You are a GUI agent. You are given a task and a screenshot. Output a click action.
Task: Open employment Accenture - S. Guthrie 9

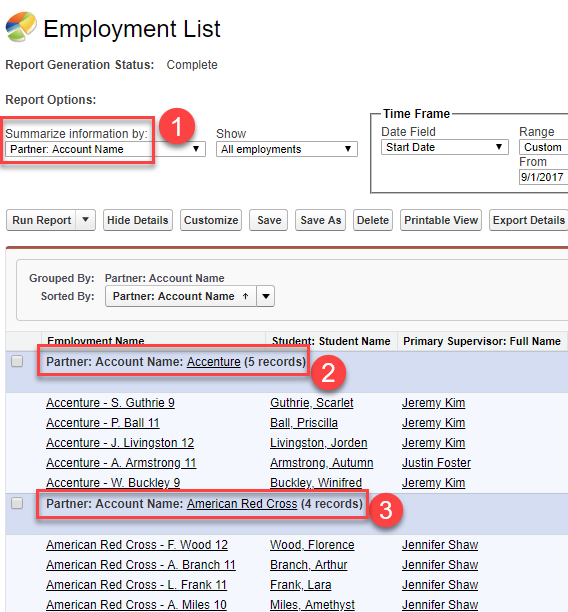[x=110, y=403]
